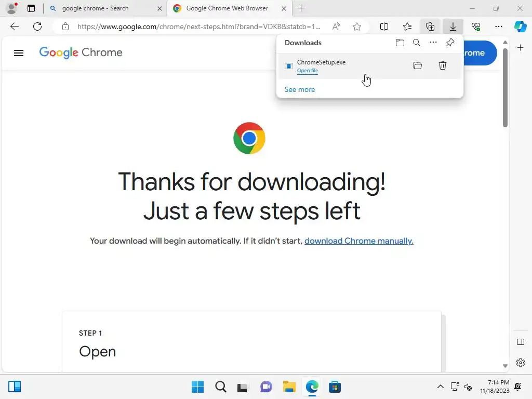Go back with the back arrow
The width and height of the screenshot is (532, 399).
click(x=14, y=26)
